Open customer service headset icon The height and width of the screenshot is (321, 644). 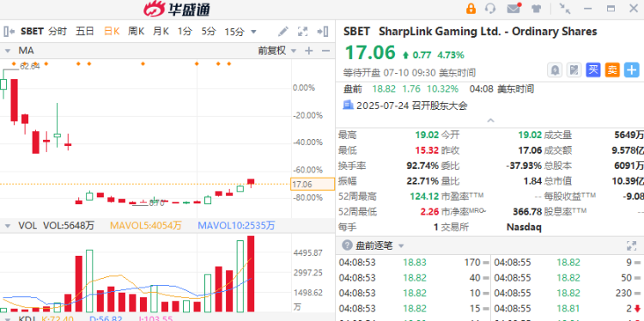pos(490,9)
